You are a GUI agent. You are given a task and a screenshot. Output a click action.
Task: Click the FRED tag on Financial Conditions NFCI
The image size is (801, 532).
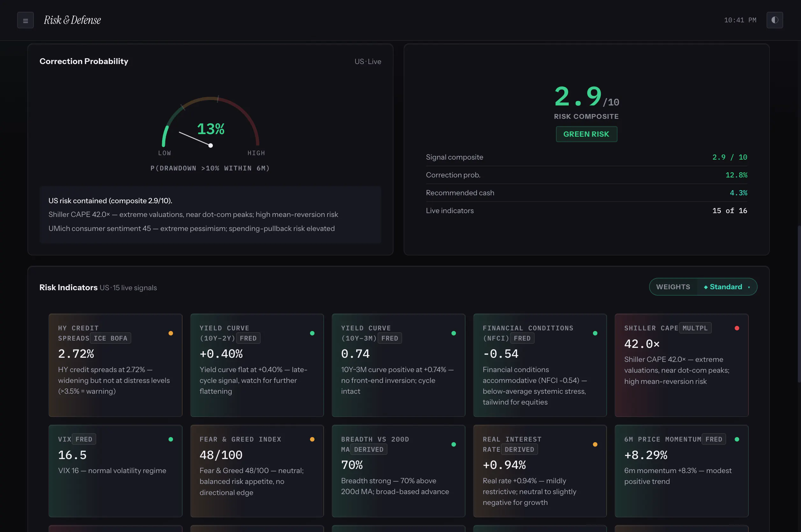(x=522, y=338)
